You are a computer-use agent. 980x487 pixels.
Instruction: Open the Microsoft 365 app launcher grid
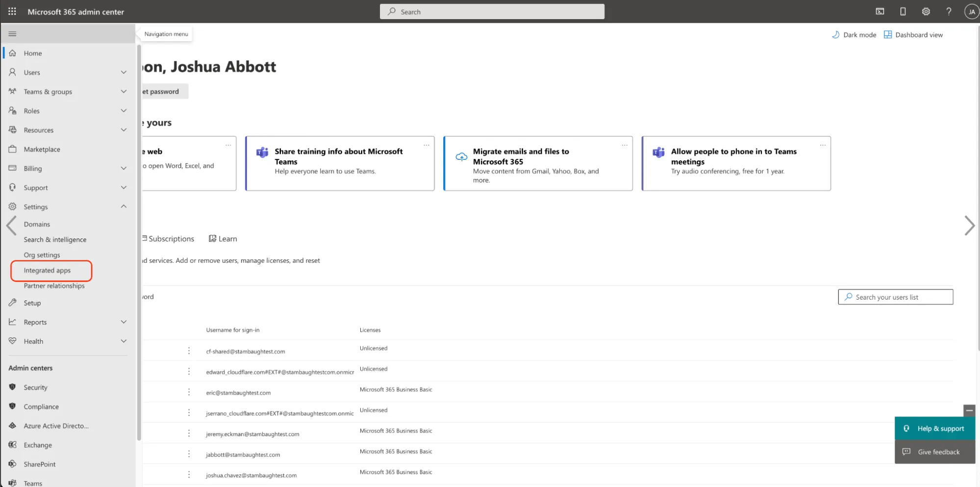[12, 11]
